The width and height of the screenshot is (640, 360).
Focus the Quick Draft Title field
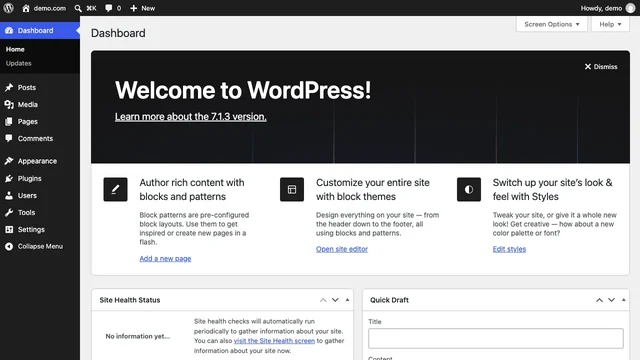pyautogui.click(x=496, y=338)
